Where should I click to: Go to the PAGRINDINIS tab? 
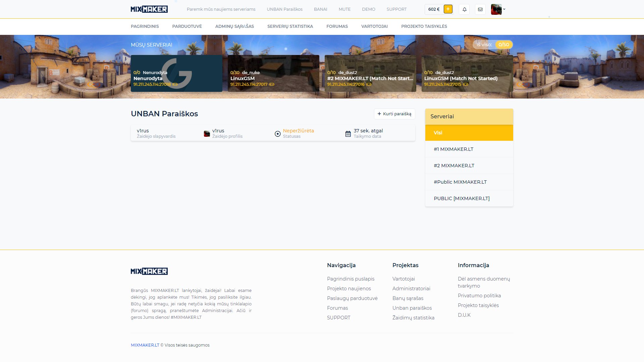tap(145, 26)
